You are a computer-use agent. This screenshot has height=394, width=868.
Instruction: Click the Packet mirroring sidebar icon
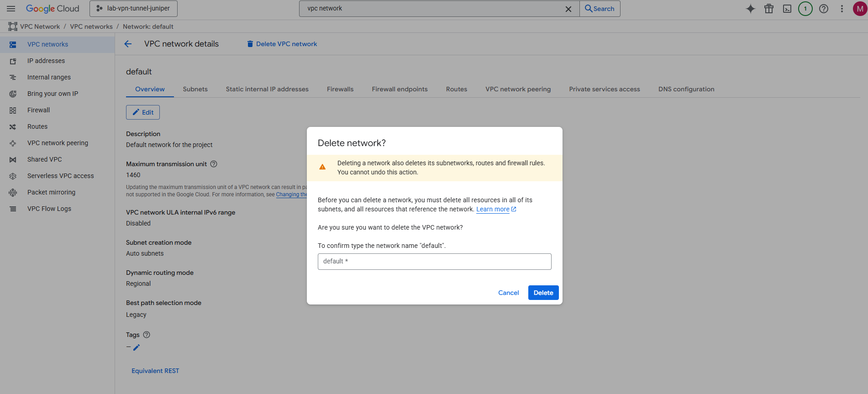13,192
